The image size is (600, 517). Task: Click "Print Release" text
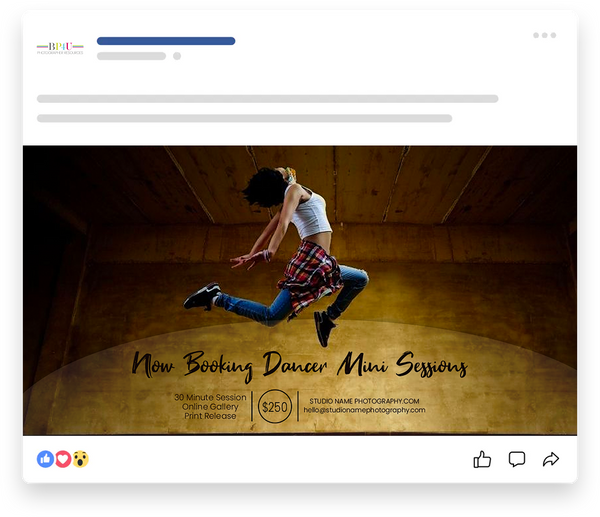(x=210, y=416)
